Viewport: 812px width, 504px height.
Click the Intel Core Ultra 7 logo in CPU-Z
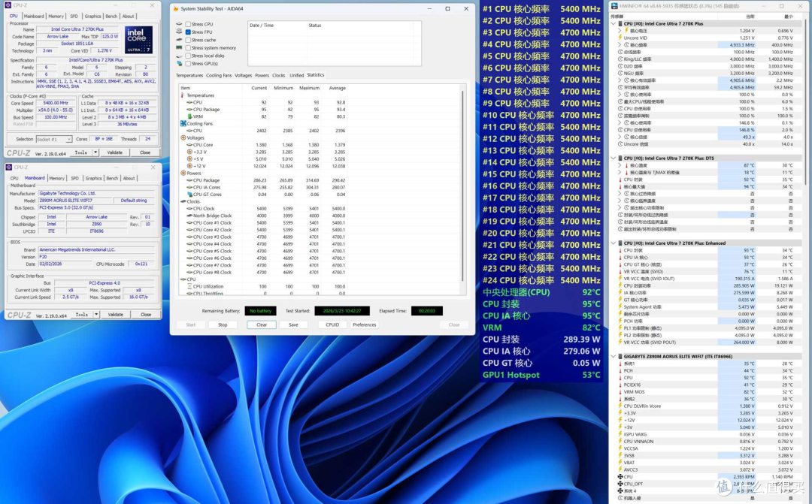pyautogui.click(x=139, y=40)
